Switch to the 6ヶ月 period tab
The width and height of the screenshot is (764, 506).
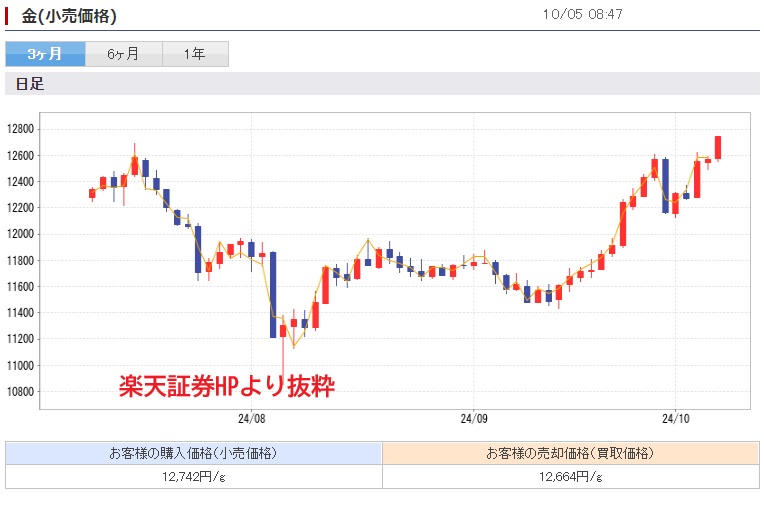[122, 54]
